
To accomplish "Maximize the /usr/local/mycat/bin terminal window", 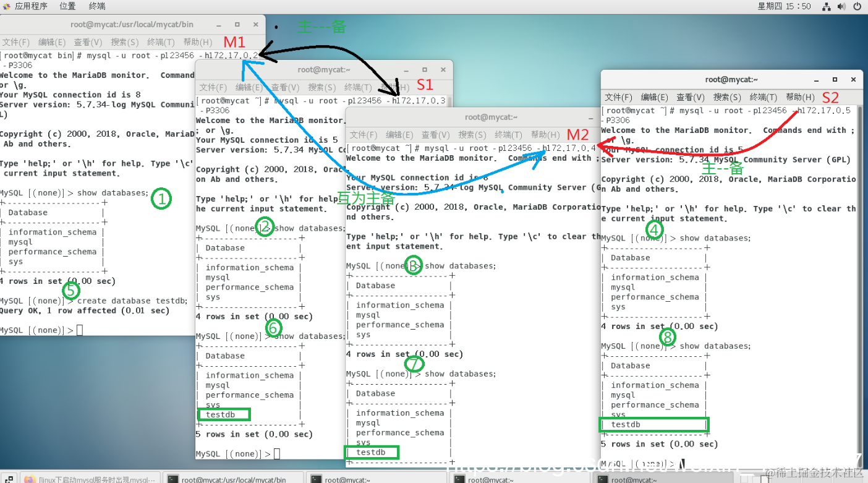I will (237, 25).
